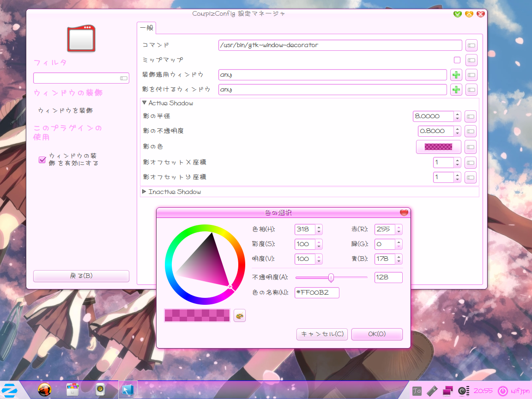Viewport: 532px width, 399px height.
Task: Click the color preview swatch in dialog
Action: [197, 315]
